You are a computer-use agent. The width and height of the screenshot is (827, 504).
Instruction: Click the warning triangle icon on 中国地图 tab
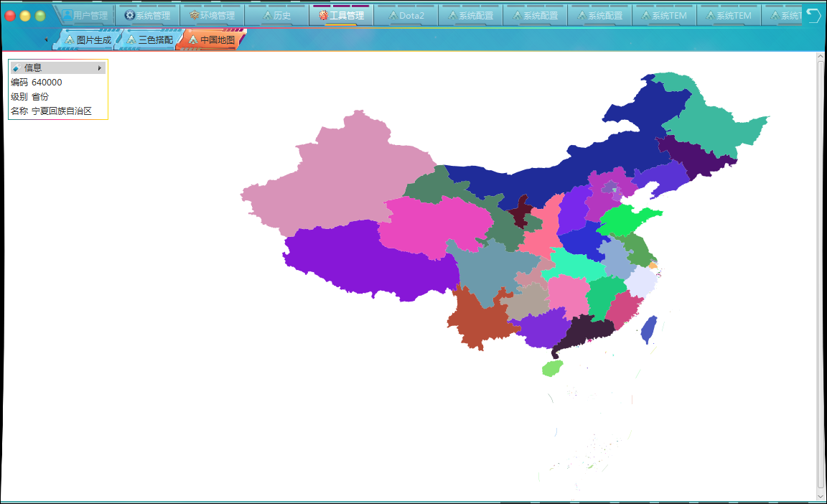(193, 41)
